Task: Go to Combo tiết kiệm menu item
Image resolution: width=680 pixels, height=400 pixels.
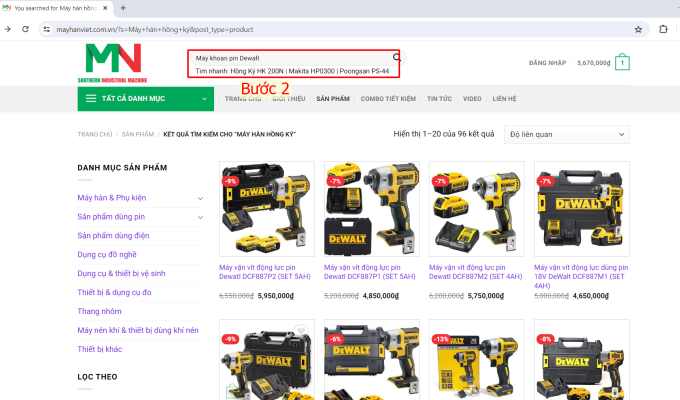Action: (387, 99)
